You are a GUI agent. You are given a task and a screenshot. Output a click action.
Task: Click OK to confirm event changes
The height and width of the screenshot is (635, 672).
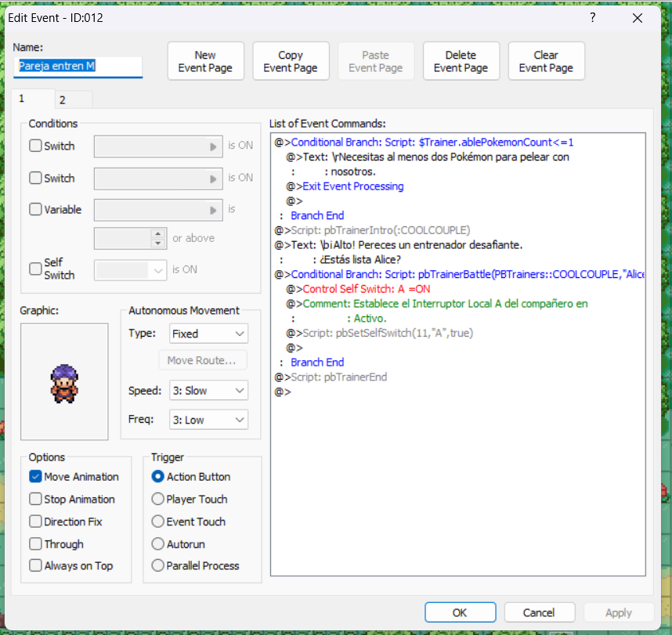click(x=460, y=613)
